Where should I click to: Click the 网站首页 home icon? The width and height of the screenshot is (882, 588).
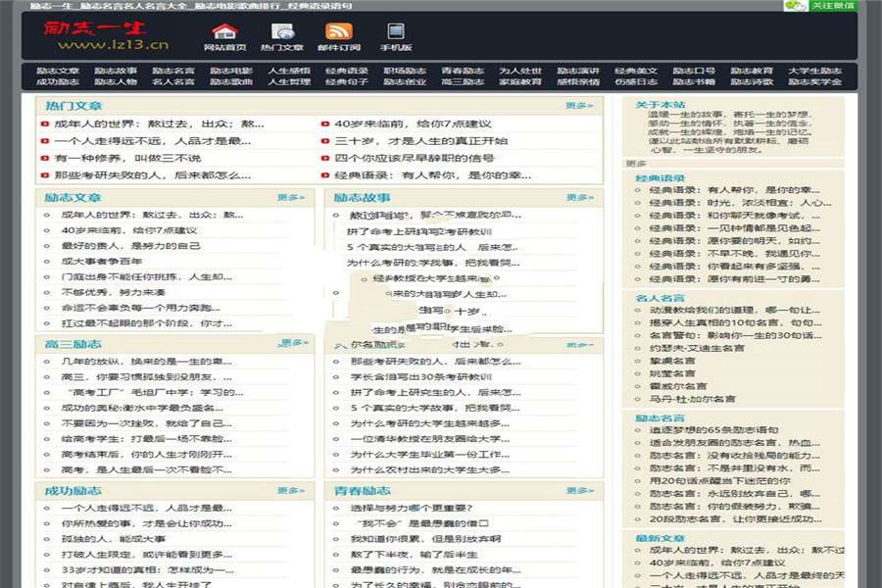(x=224, y=31)
